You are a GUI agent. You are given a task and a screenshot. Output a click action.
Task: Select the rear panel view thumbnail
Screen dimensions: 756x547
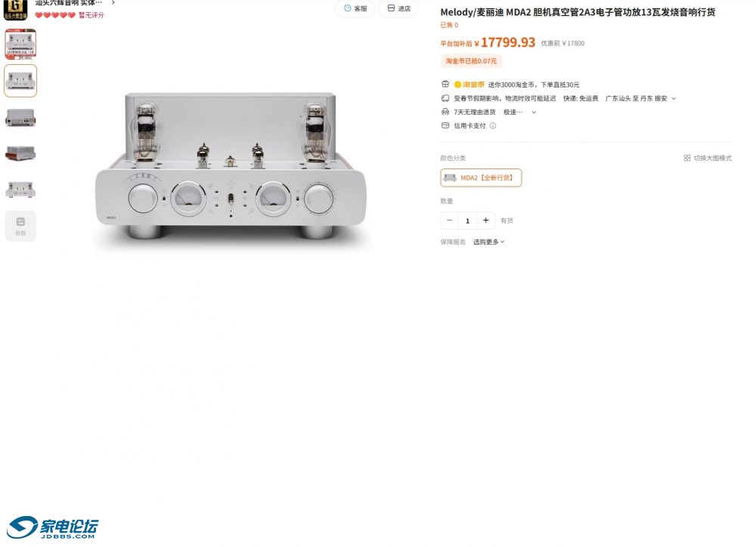point(20,117)
